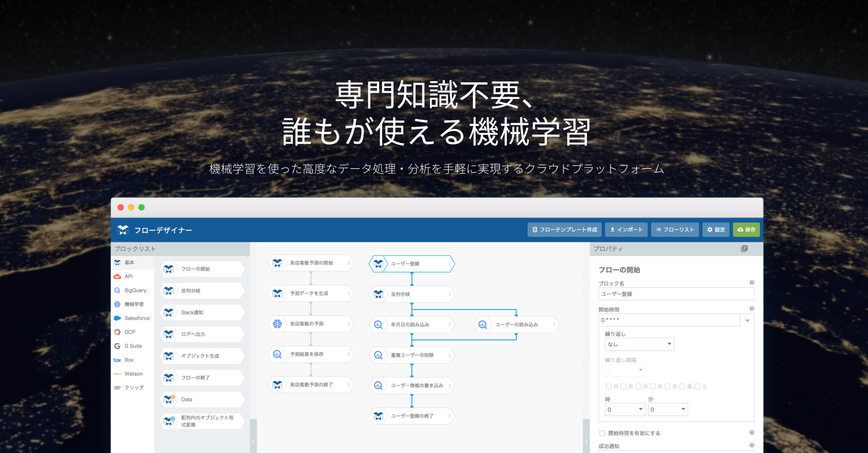The height and width of the screenshot is (453, 868).
Task: Click the 保存 save button
Action: pos(746,230)
